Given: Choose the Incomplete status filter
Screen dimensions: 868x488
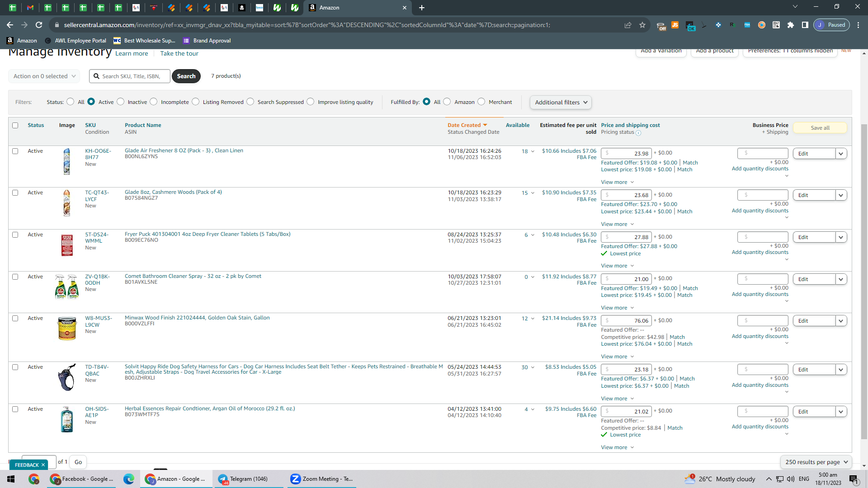Looking at the screenshot, I should 154,102.
